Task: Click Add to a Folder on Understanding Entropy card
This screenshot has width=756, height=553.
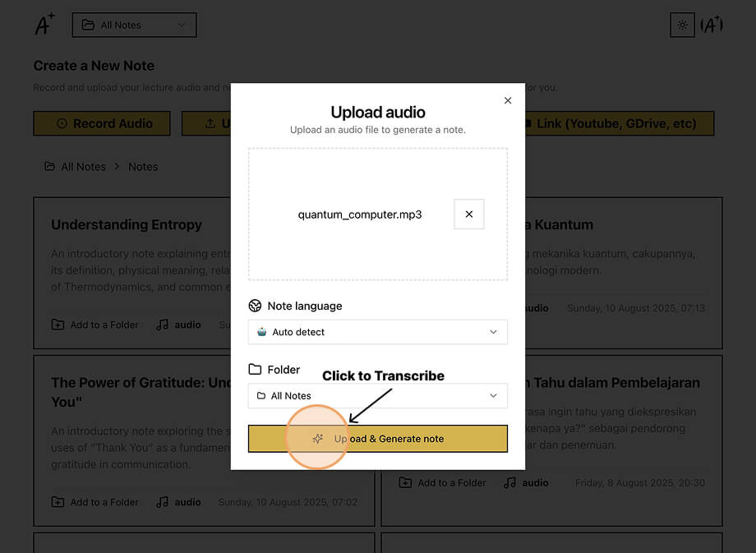Action: click(x=95, y=325)
